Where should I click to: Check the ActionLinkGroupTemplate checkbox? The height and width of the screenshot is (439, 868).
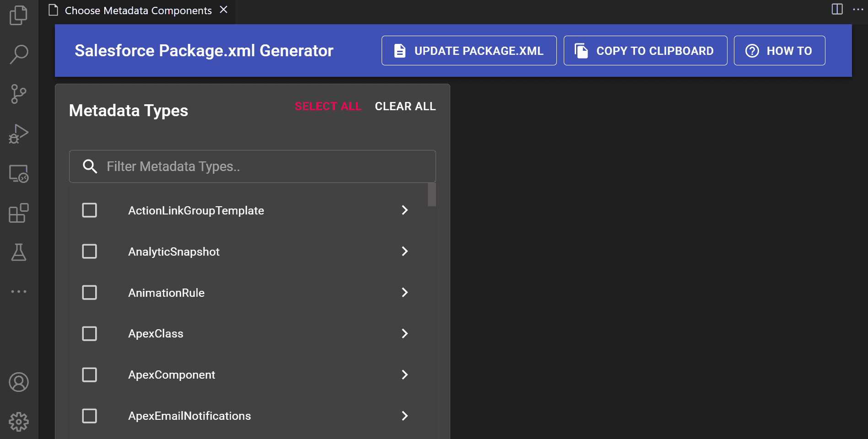coord(89,210)
